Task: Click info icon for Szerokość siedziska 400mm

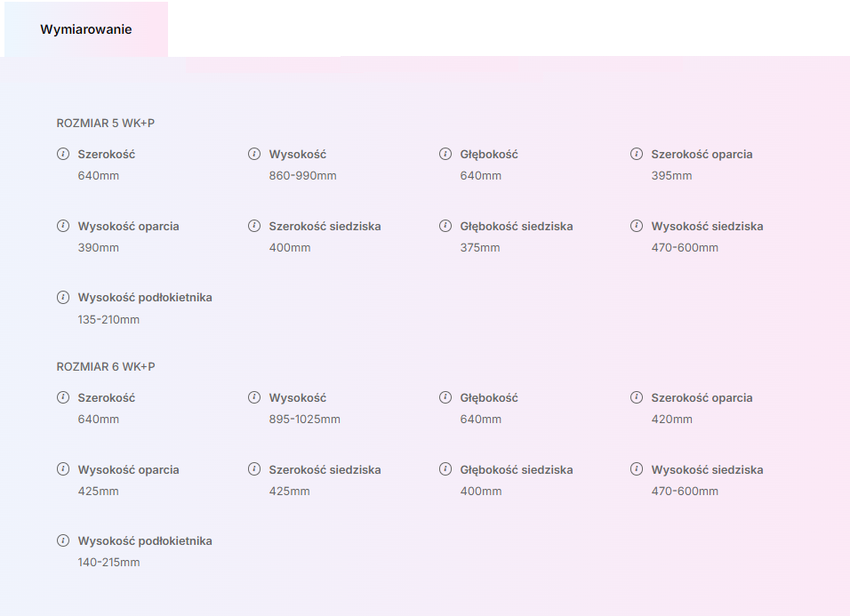Action: pyautogui.click(x=254, y=226)
